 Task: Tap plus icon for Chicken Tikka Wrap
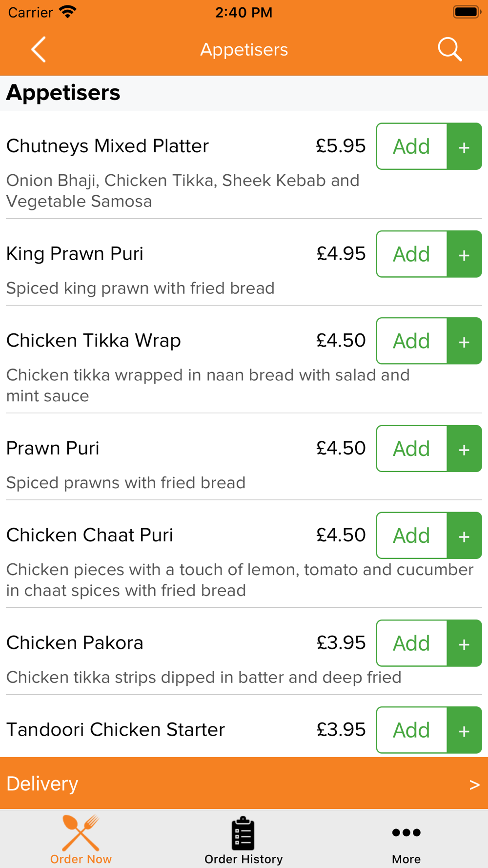464,341
